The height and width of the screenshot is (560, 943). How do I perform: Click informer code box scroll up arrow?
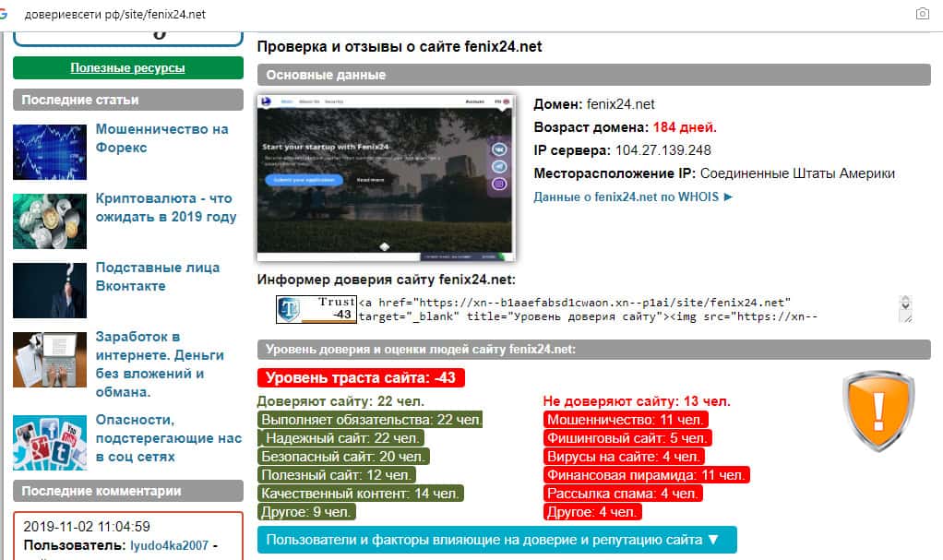pyautogui.click(x=905, y=300)
